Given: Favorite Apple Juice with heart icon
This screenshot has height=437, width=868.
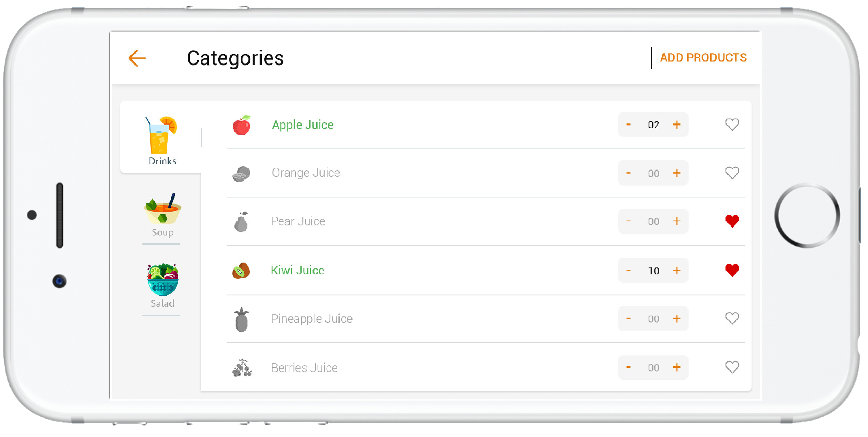Looking at the screenshot, I should click(x=732, y=125).
